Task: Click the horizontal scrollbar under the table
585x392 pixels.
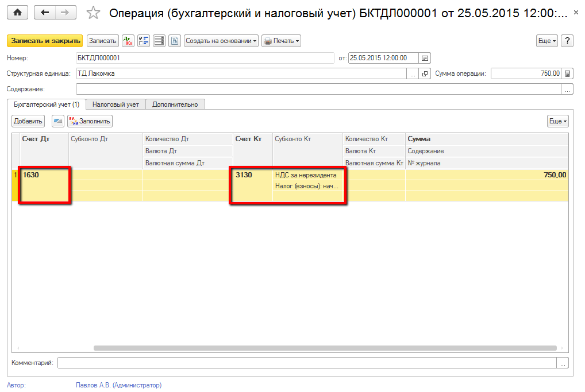Action: coord(325,348)
